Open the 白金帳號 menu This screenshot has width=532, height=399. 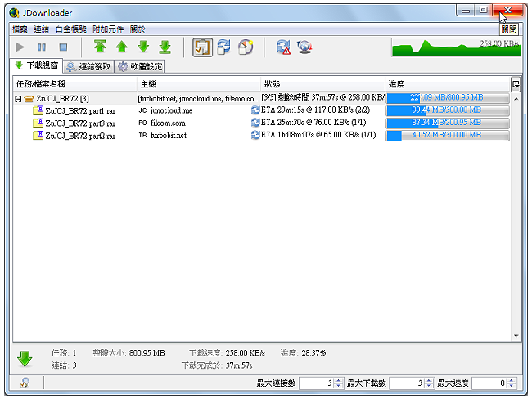click(x=71, y=29)
